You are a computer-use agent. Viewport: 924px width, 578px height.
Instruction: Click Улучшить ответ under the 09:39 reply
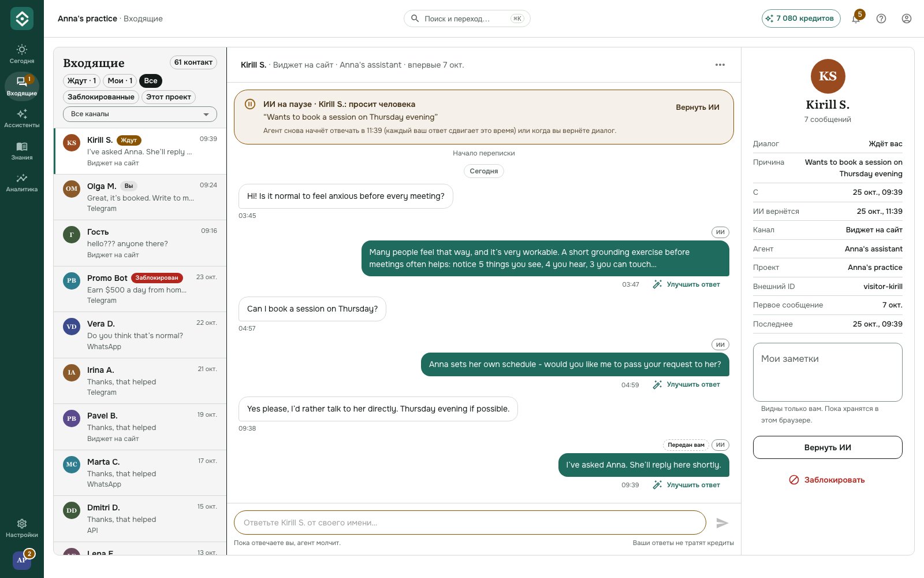(x=687, y=485)
